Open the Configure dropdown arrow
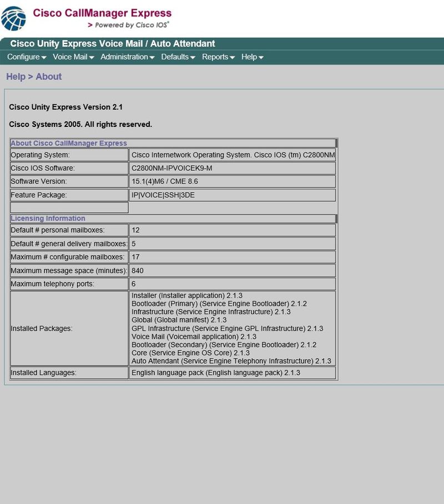The height and width of the screenshot is (504, 444). tap(43, 57)
